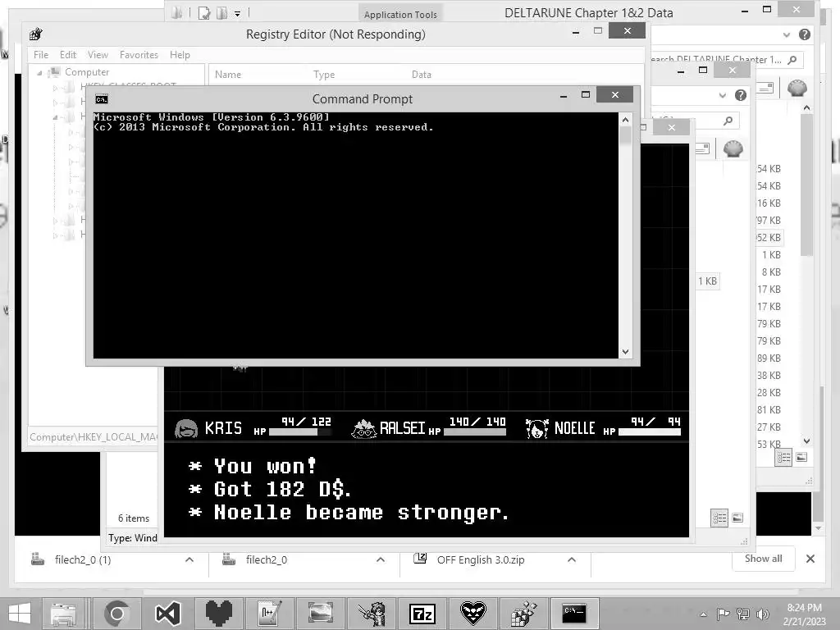This screenshot has height=630, width=840.
Task: Click the DELTARUNE Data window scrollbar up arrow
Action: (x=807, y=107)
